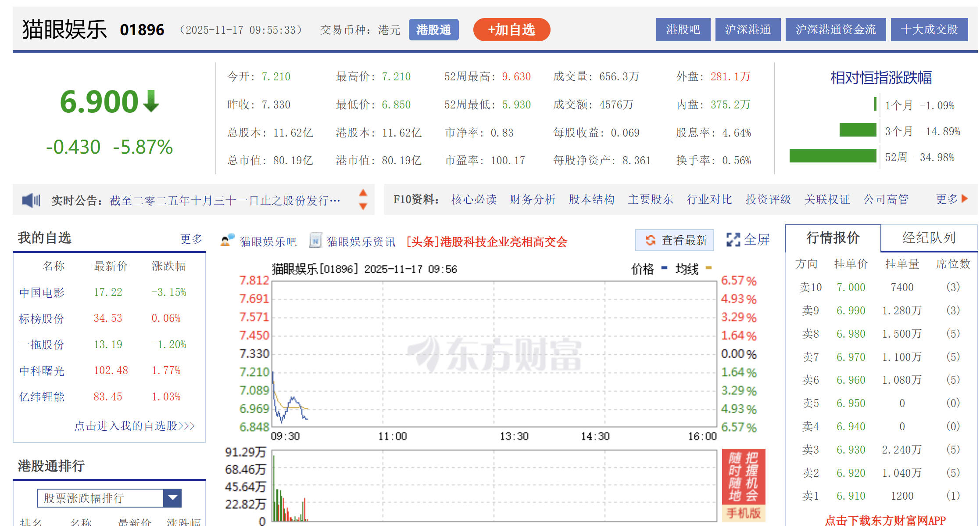
Task: Click the 52周 green relative performance bar
Action: click(832, 156)
